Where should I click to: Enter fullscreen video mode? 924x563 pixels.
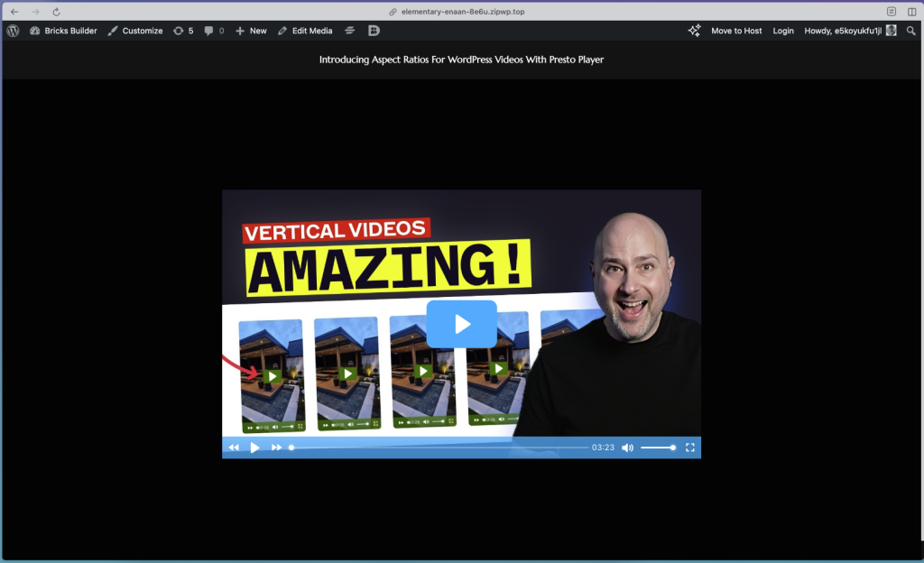tap(690, 448)
